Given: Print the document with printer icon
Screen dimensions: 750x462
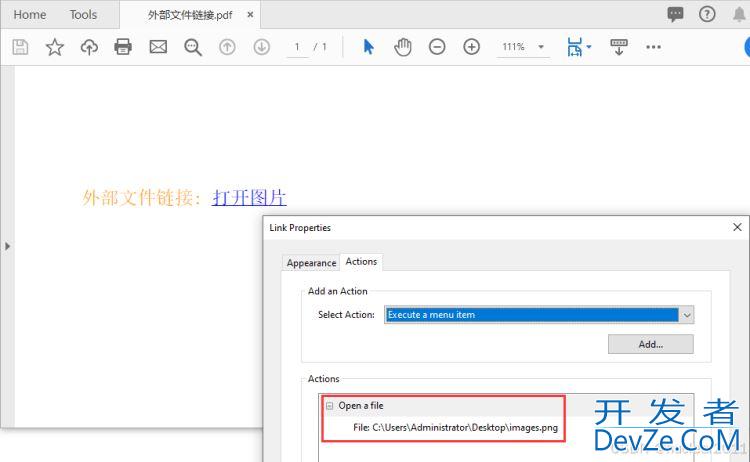Looking at the screenshot, I should (x=123, y=47).
